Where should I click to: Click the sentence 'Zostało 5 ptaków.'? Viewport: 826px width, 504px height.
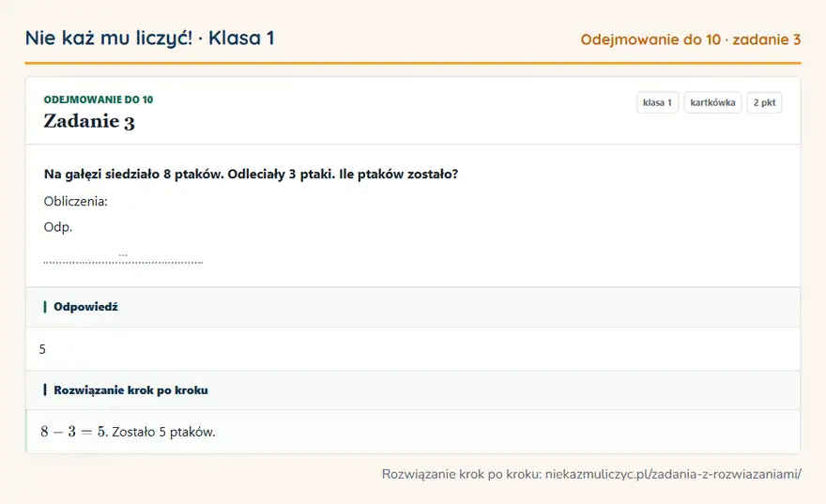(x=164, y=432)
